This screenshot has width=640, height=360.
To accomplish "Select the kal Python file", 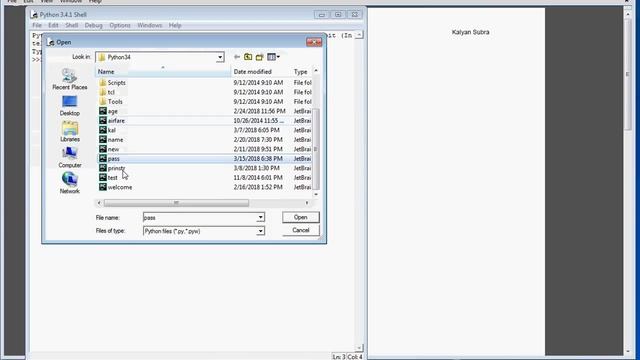I will coord(107,130).
